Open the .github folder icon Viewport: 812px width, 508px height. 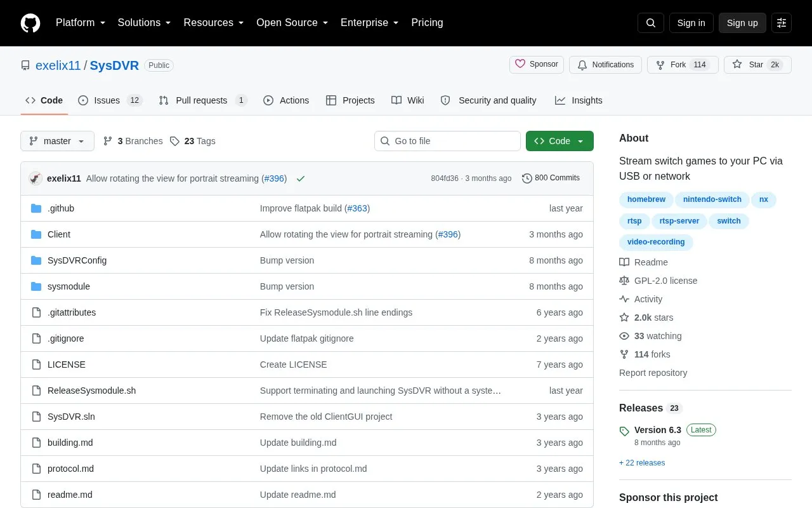[36, 208]
